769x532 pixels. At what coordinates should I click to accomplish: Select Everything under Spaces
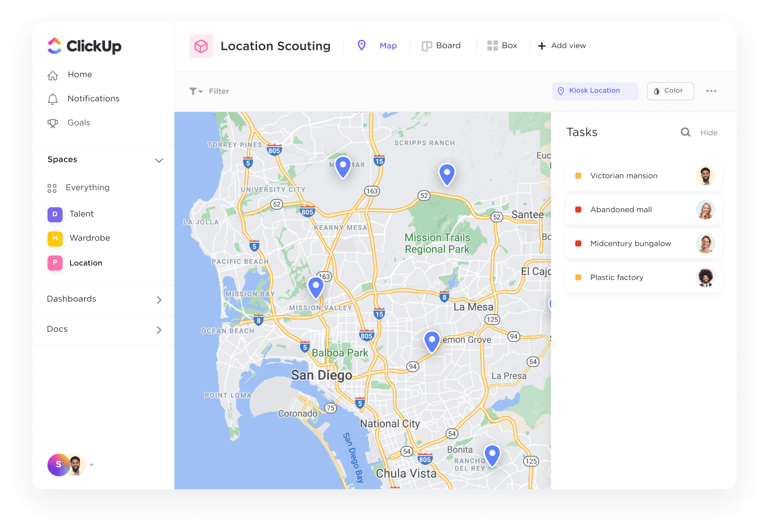point(87,187)
